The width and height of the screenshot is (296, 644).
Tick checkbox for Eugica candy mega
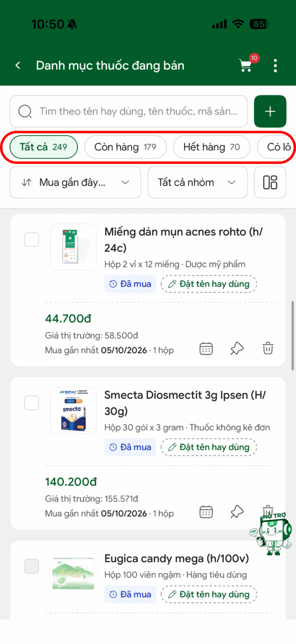(x=32, y=566)
